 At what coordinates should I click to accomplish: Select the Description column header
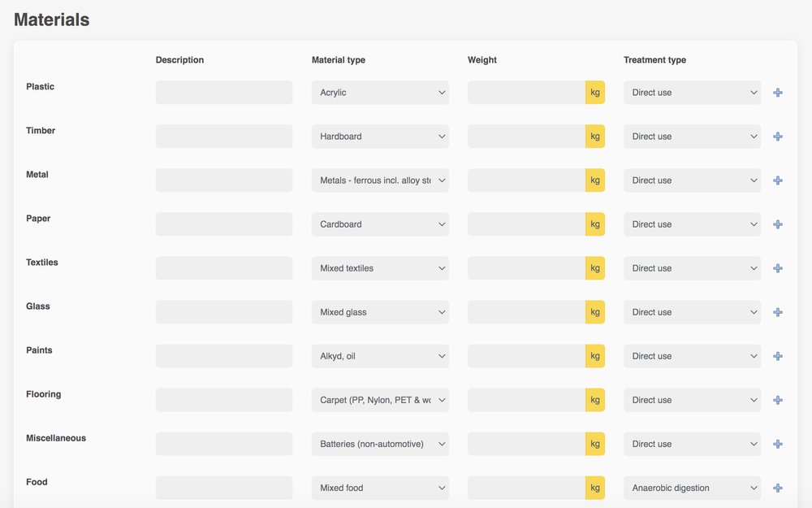click(x=179, y=60)
